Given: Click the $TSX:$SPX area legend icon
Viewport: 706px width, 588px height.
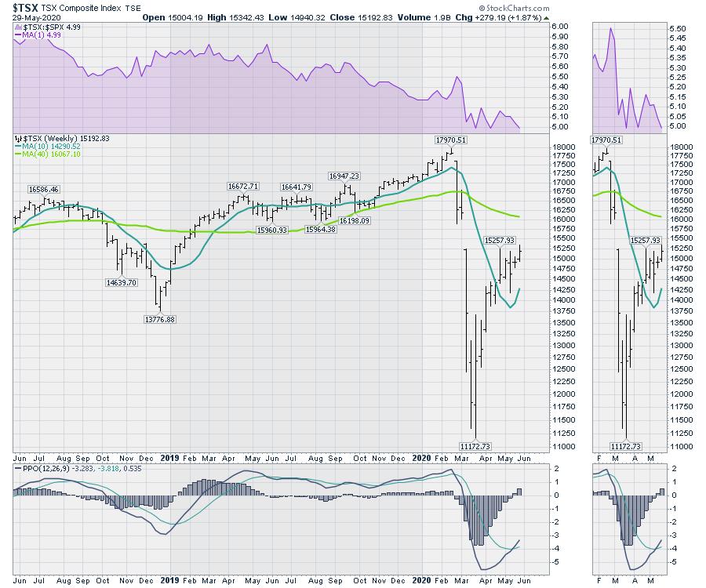Looking at the screenshot, I should [x=18, y=27].
